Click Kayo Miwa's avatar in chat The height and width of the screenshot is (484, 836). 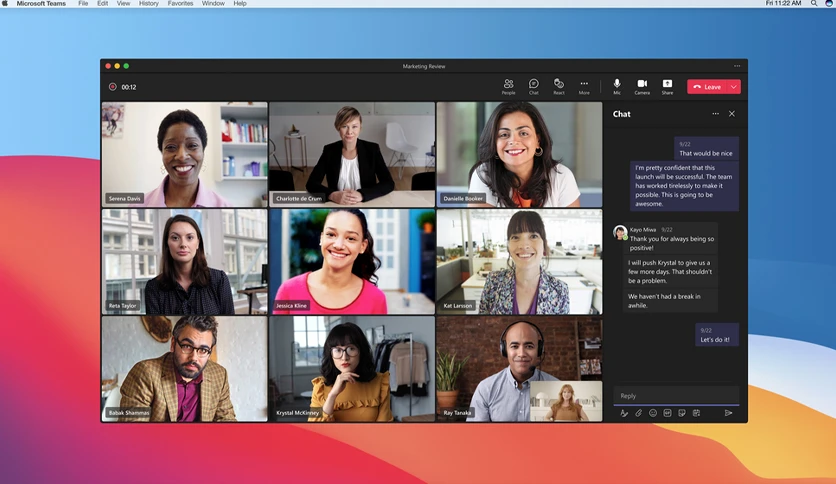coord(620,232)
